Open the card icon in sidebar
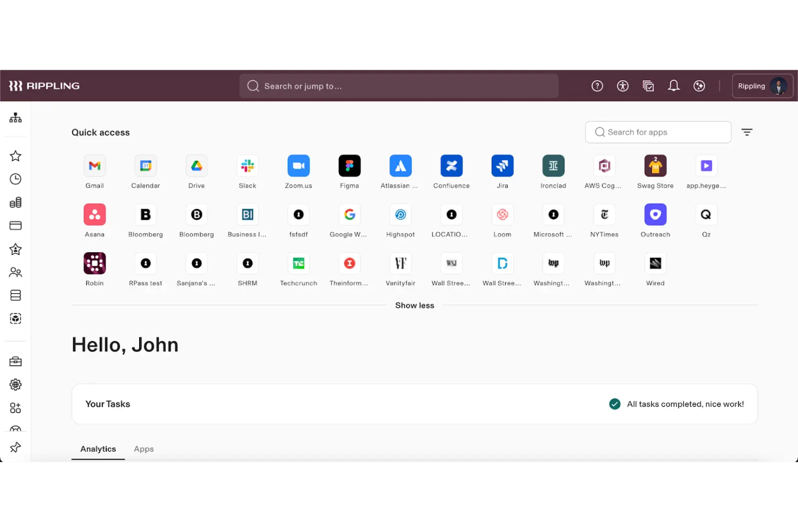Screen dimensions: 798x532 pyautogui.click(x=16, y=226)
